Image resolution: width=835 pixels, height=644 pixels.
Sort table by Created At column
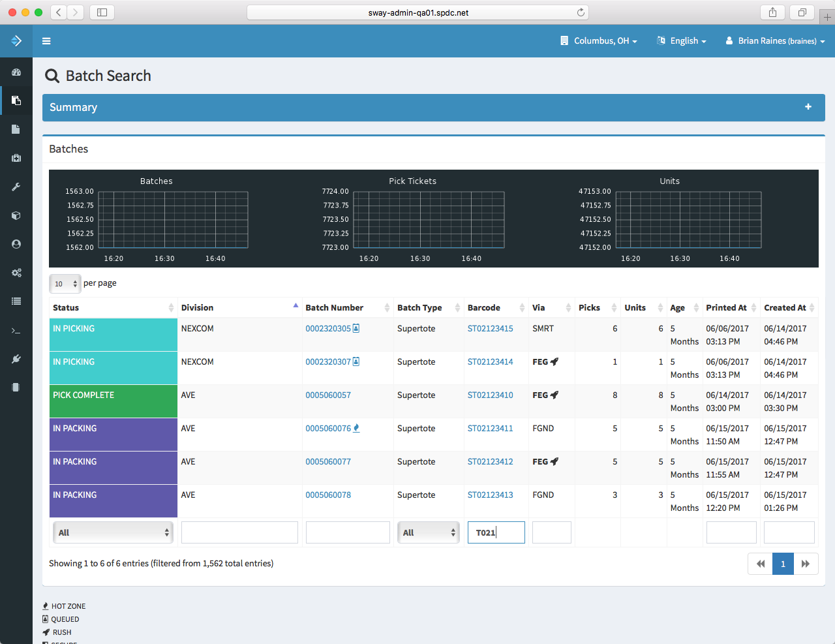coord(789,307)
